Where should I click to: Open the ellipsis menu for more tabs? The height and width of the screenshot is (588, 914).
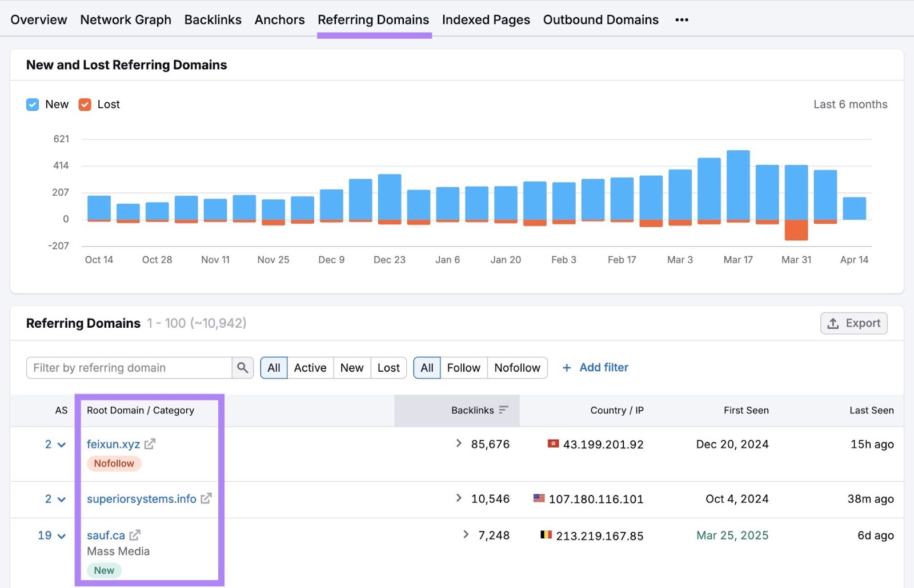click(x=682, y=19)
